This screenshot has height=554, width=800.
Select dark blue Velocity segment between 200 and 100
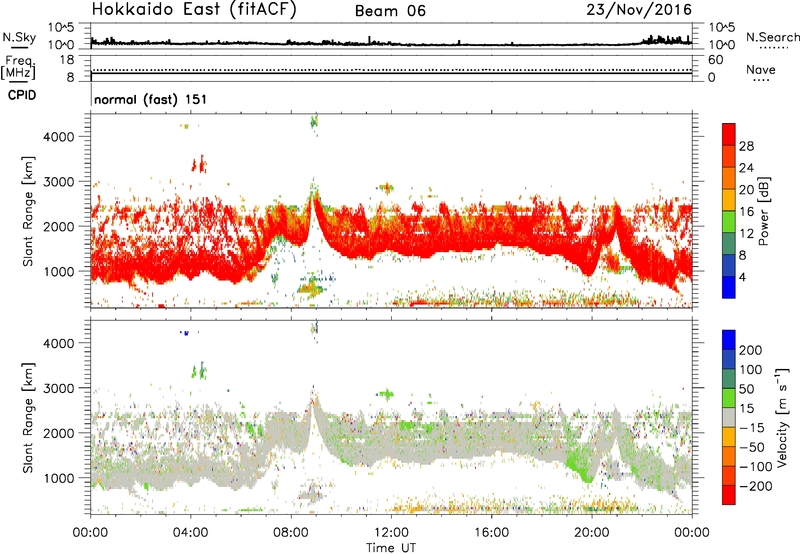pos(729,359)
